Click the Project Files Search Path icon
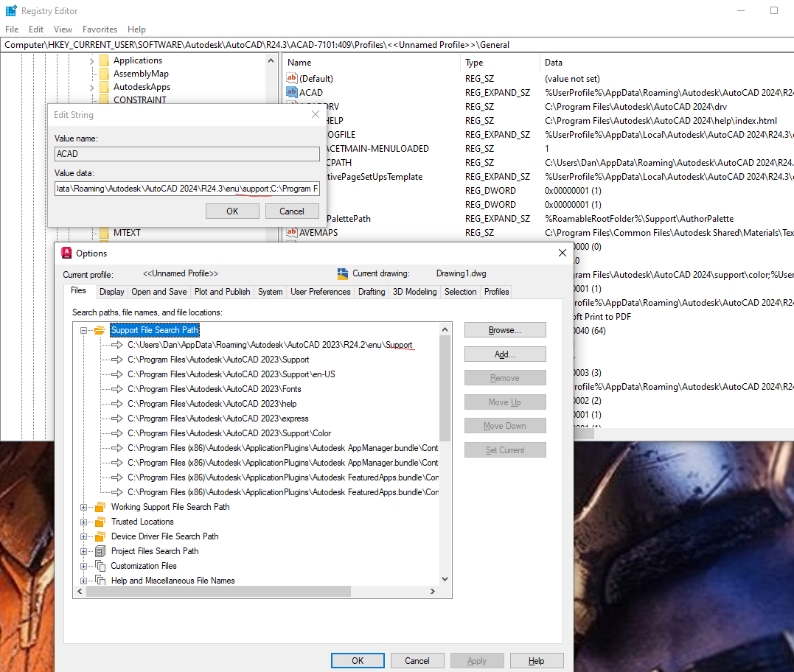This screenshot has height=672, width=794. 100,551
